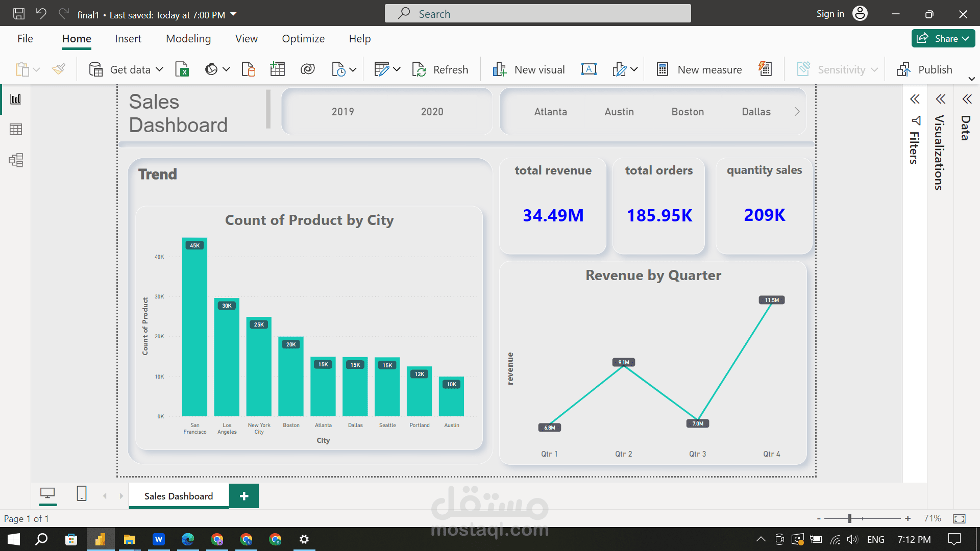
Task: Click the Share button
Action: pyautogui.click(x=943, y=38)
